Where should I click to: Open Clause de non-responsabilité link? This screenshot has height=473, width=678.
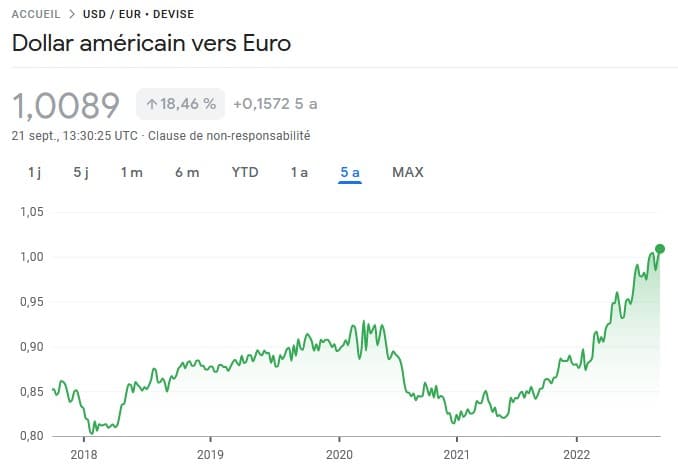coord(229,136)
